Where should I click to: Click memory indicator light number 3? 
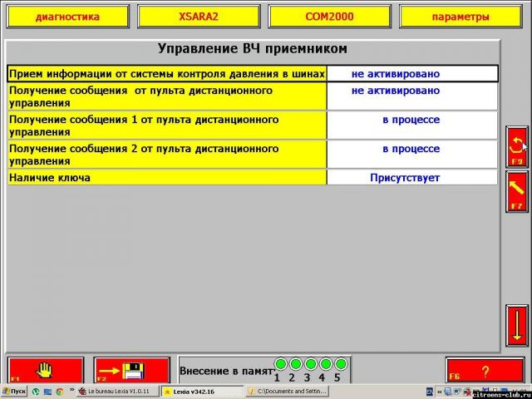click(x=310, y=364)
